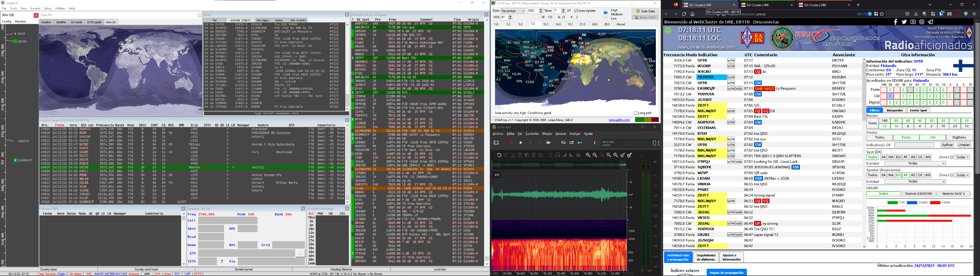Open audio info 'i' icon in editor
The image size is (980, 276).
594,143
